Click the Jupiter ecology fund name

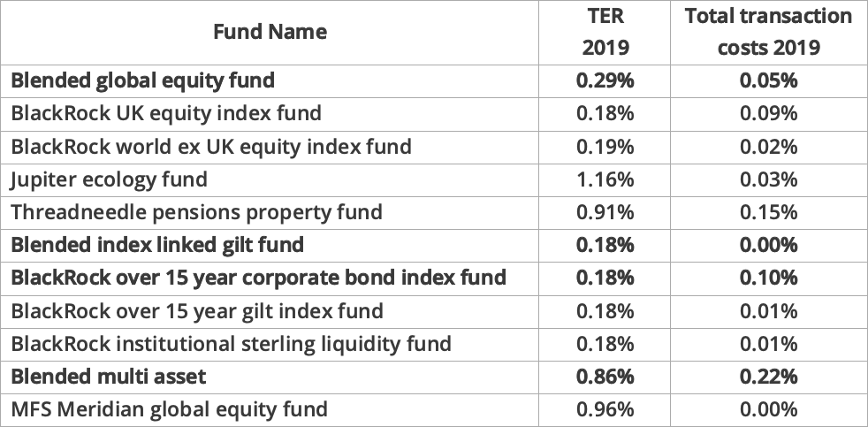[109, 179]
